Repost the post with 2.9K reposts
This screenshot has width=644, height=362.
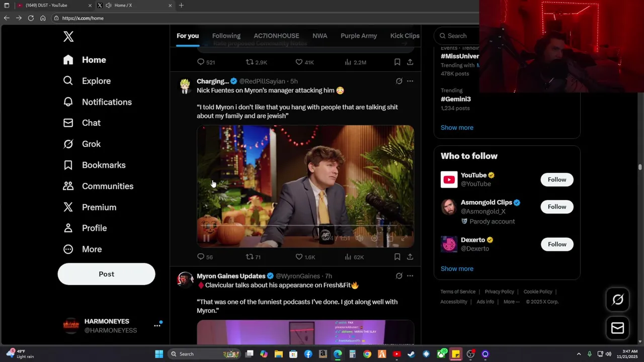click(x=256, y=62)
